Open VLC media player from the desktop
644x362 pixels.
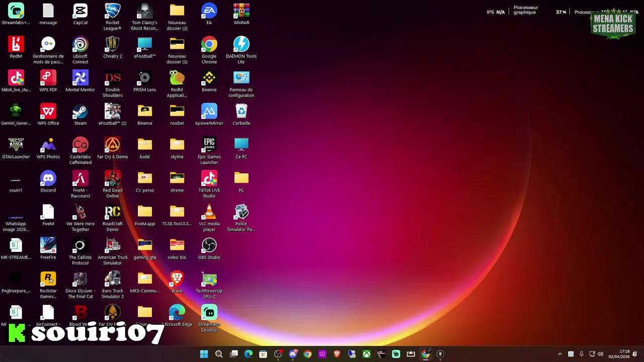click(209, 218)
